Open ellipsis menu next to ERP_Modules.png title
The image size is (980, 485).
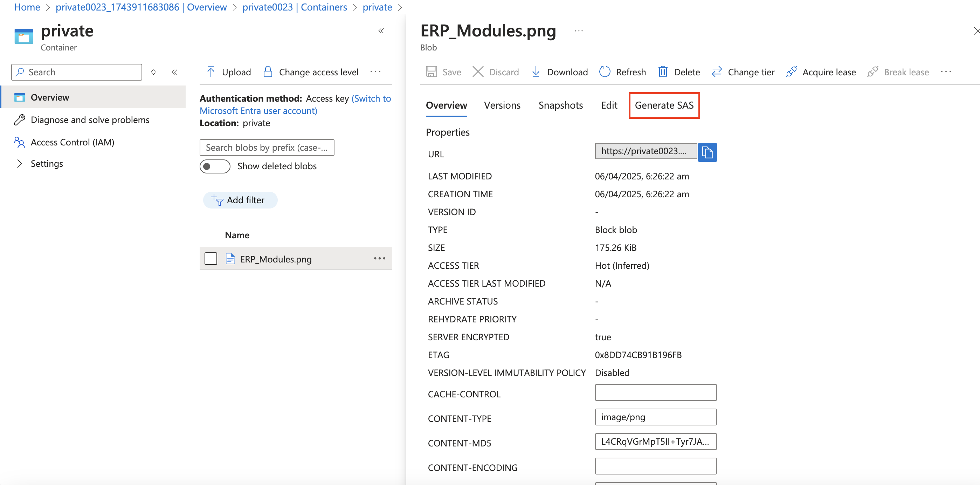tap(579, 31)
